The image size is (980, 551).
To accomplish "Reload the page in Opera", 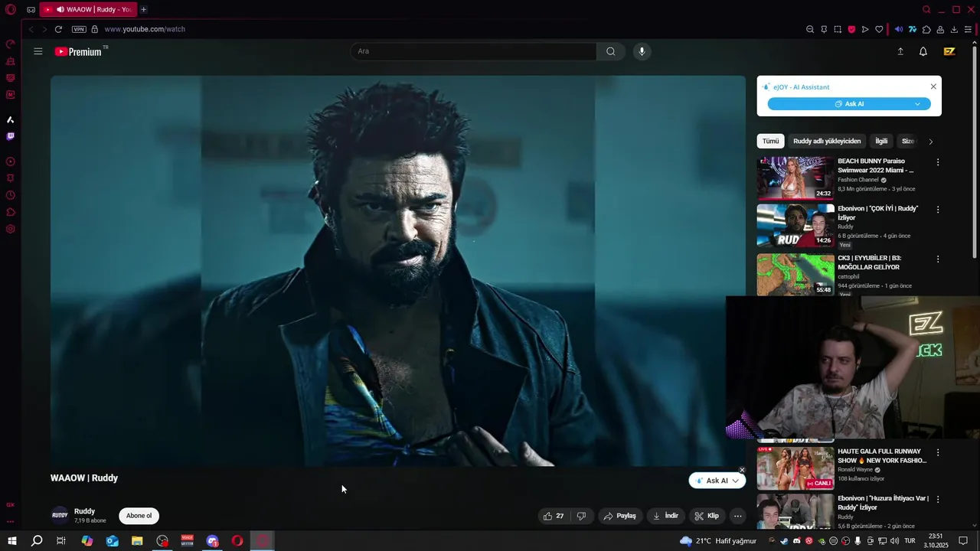I will [58, 29].
